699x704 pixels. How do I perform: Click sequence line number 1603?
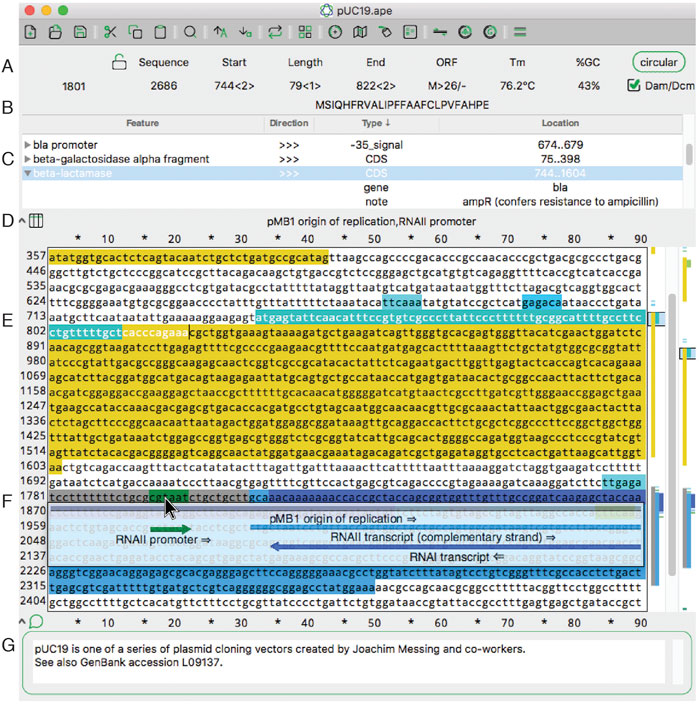33,466
